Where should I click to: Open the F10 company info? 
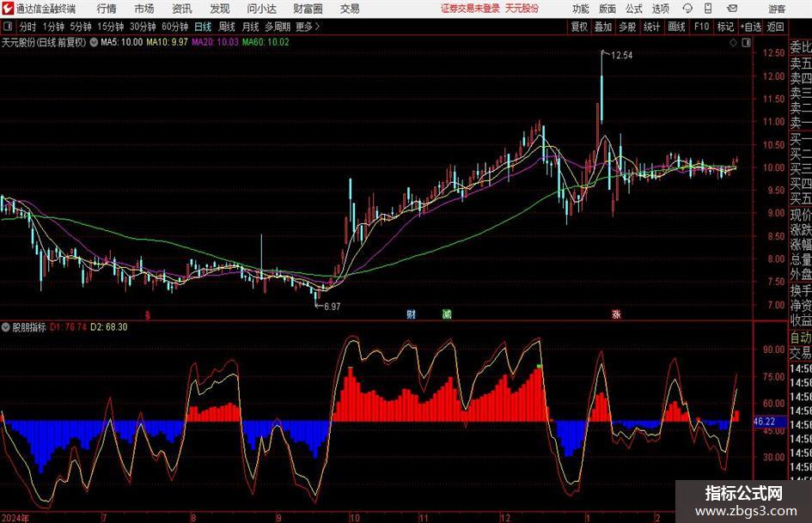pyautogui.click(x=701, y=27)
